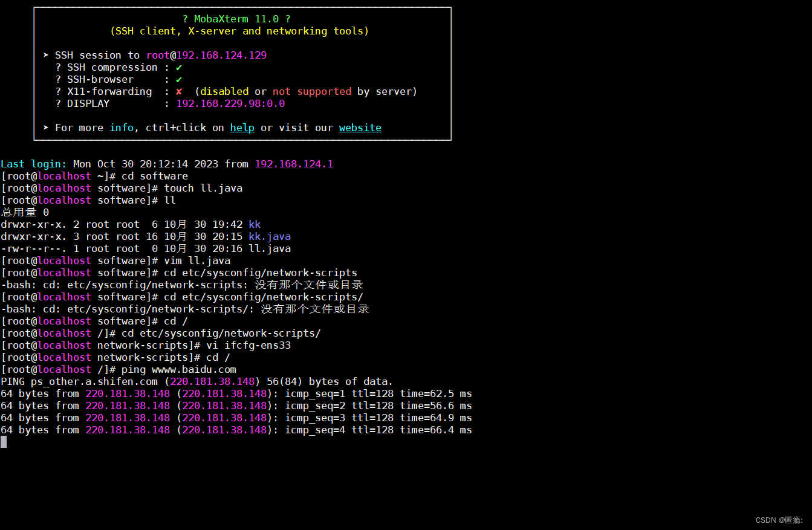Click the 'vi ifcfg-ens33' command
Screen dimensions: 812x530
[x=248, y=345]
